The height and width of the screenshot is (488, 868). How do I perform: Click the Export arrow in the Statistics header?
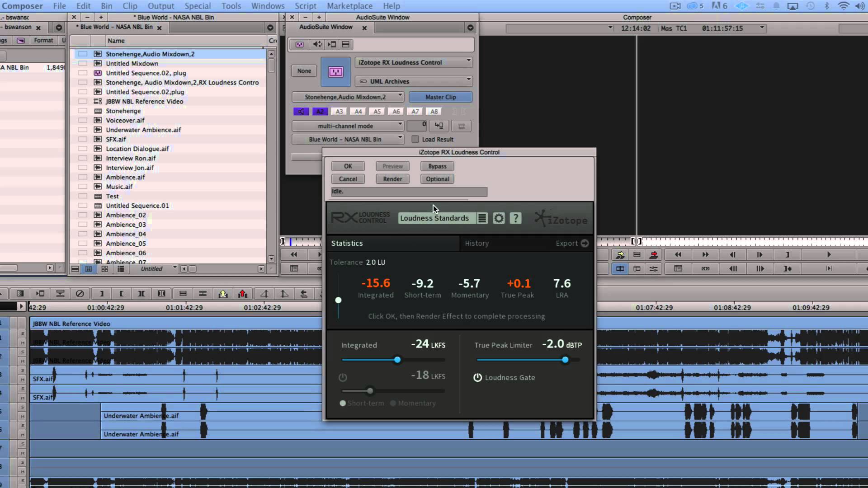click(x=585, y=243)
